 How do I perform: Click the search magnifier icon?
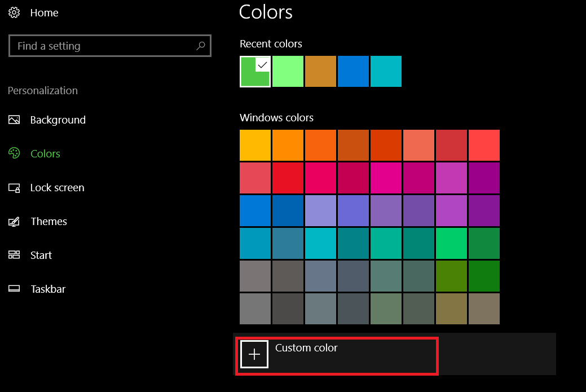tap(200, 46)
